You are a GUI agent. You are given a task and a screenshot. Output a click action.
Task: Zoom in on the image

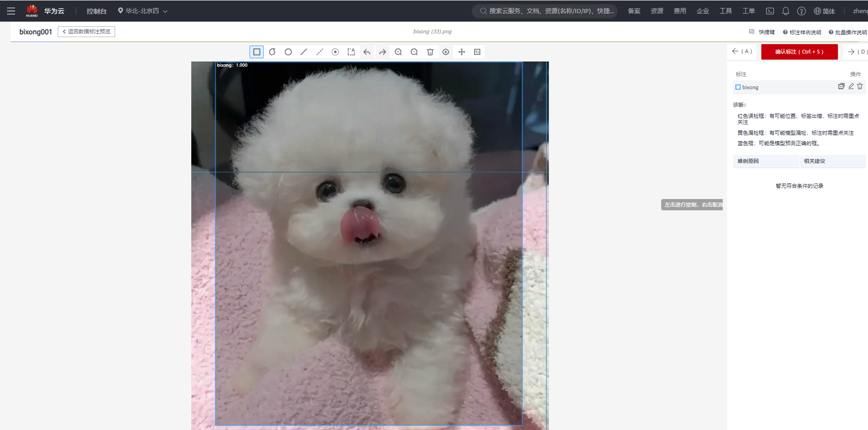[399, 52]
